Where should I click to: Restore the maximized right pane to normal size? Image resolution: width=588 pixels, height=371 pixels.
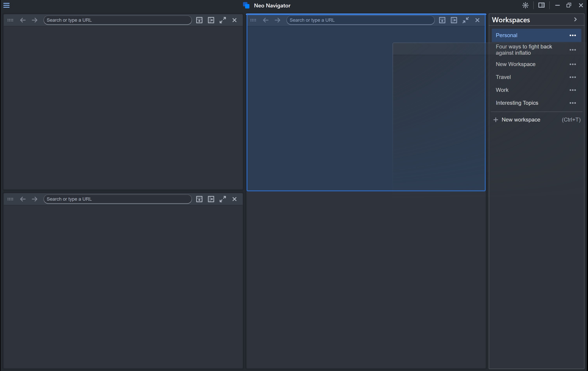pos(466,20)
